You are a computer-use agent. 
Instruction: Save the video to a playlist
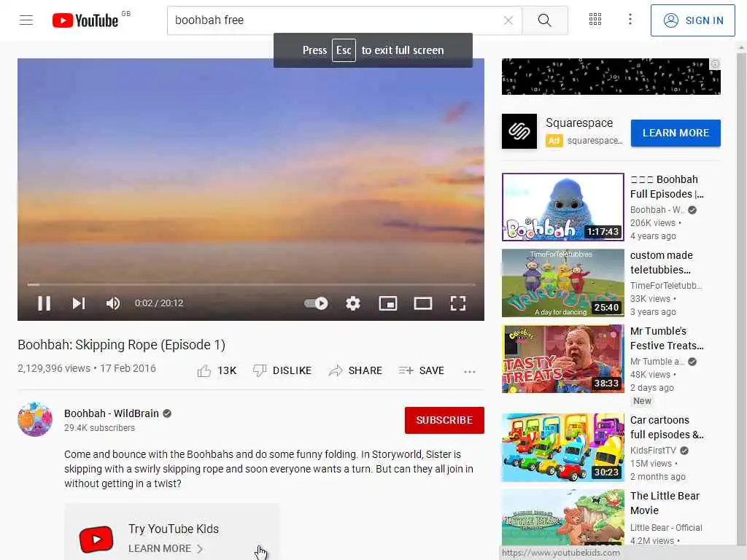(x=421, y=370)
